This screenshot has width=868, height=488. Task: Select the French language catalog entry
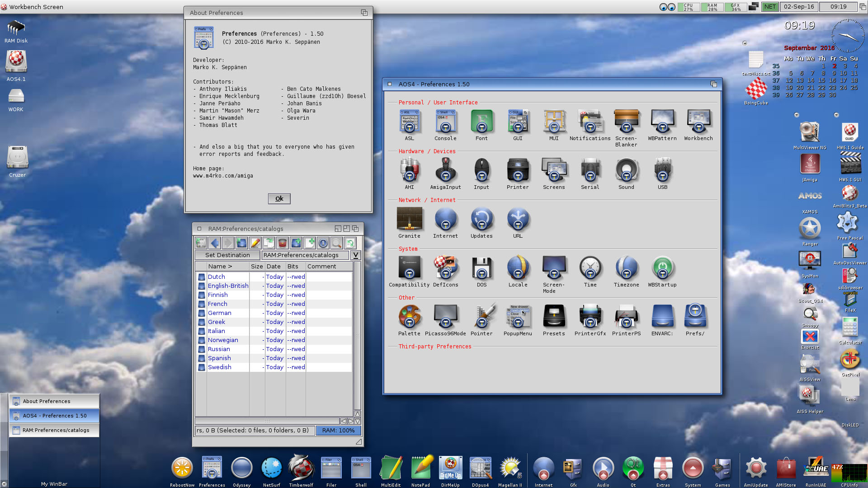point(217,304)
